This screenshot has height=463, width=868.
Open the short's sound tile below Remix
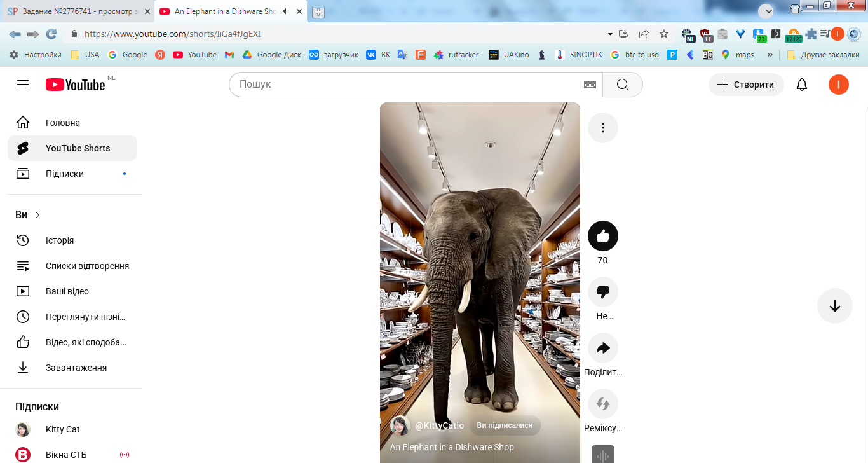click(x=603, y=454)
